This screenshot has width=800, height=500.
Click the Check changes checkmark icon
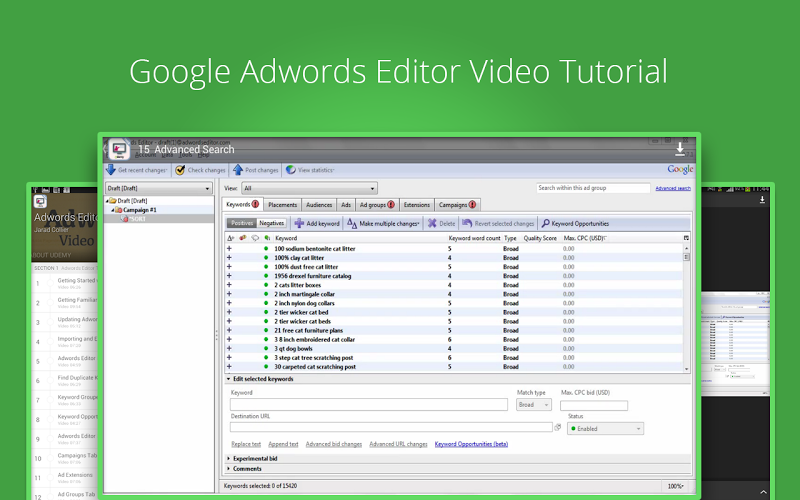pyautogui.click(x=180, y=170)
